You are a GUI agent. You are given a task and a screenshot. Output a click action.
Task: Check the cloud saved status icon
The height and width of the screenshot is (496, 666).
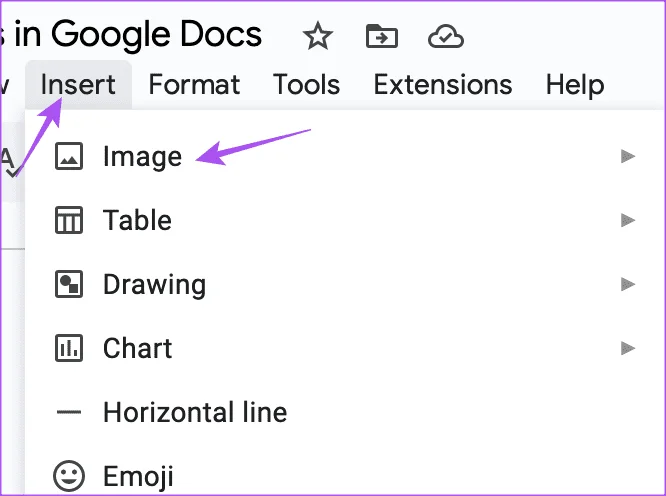click(x=446, y=37)
